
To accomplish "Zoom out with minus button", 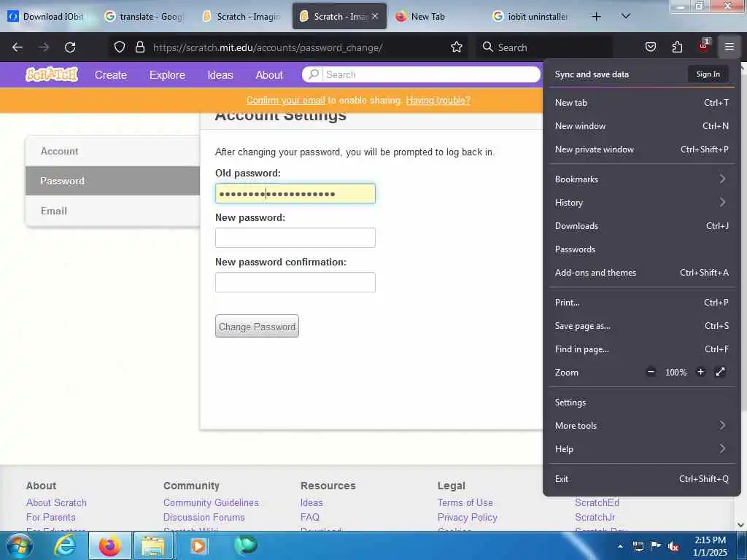I will coord(651,372).
